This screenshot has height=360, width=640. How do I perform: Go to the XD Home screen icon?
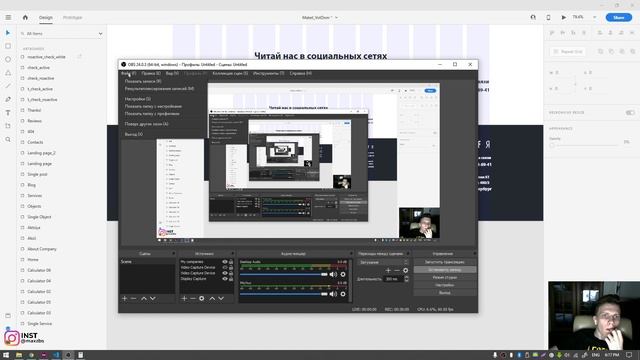[25, 18]
